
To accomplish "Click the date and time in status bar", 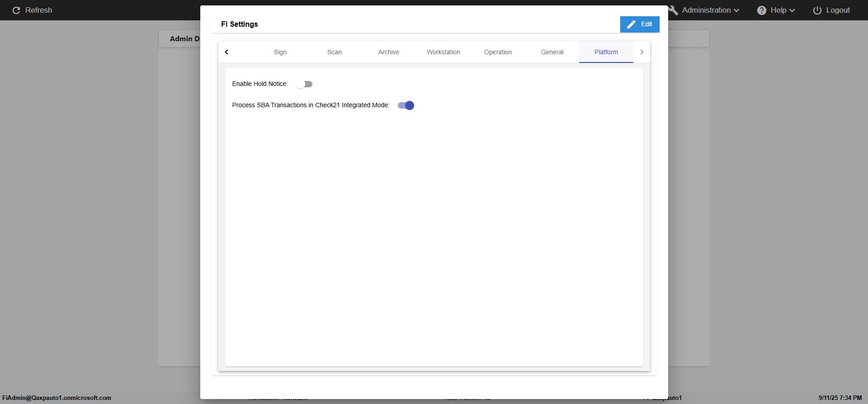I will (x=840, y=398).
